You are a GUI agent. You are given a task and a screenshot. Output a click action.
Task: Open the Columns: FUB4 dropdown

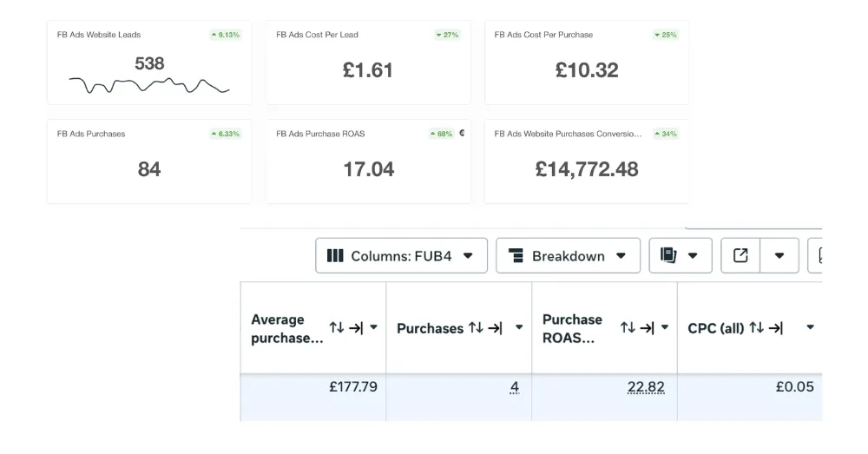401,256
